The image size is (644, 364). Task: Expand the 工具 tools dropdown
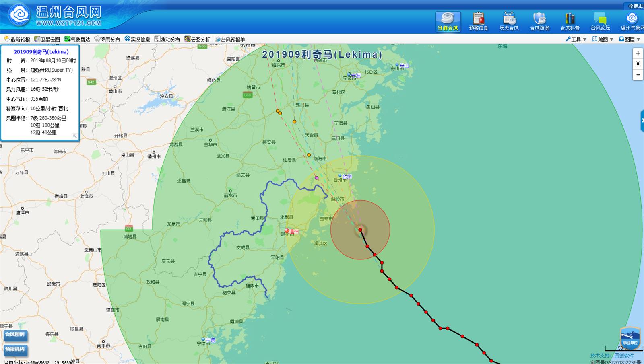[576, 39]
